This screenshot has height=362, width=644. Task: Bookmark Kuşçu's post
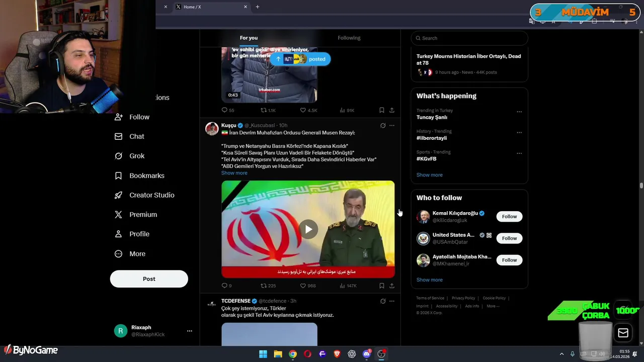click(381, 286)
